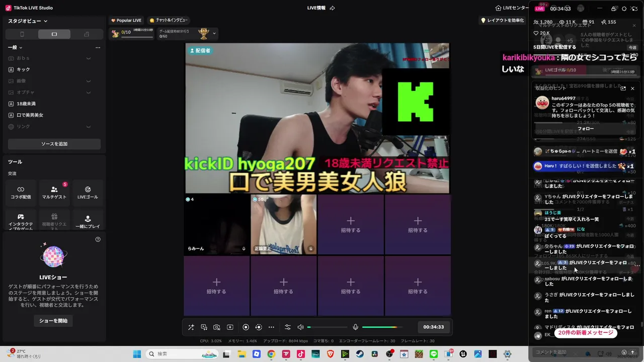
Task: Select the らみーん guest thumbnail
Action: click(217, 224)
